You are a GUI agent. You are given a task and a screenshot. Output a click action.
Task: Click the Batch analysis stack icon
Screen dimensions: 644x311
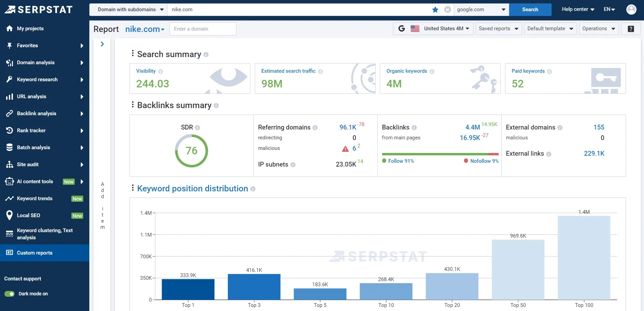pyautogui.click(x=10, y=148)
